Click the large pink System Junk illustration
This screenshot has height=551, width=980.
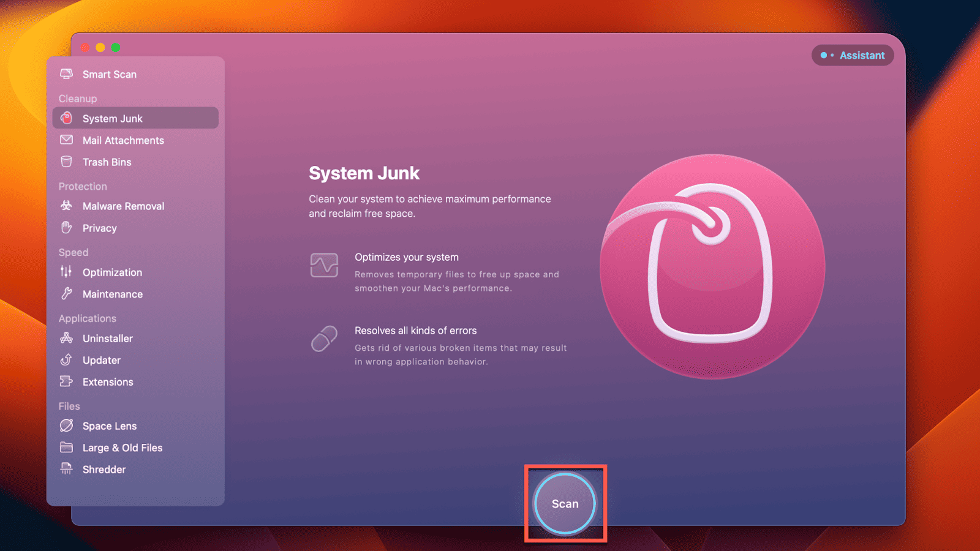click(712, 266)
